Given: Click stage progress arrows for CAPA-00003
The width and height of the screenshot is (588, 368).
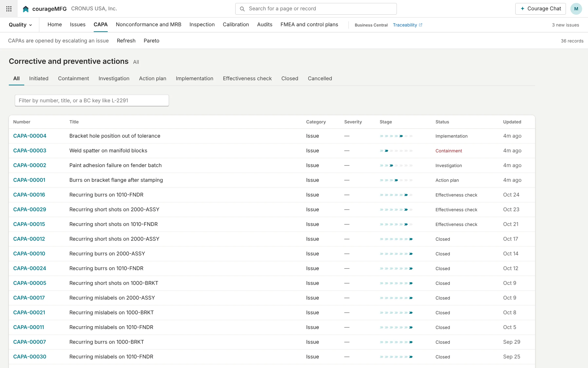Looking at the screenshot, I should 396,151.
